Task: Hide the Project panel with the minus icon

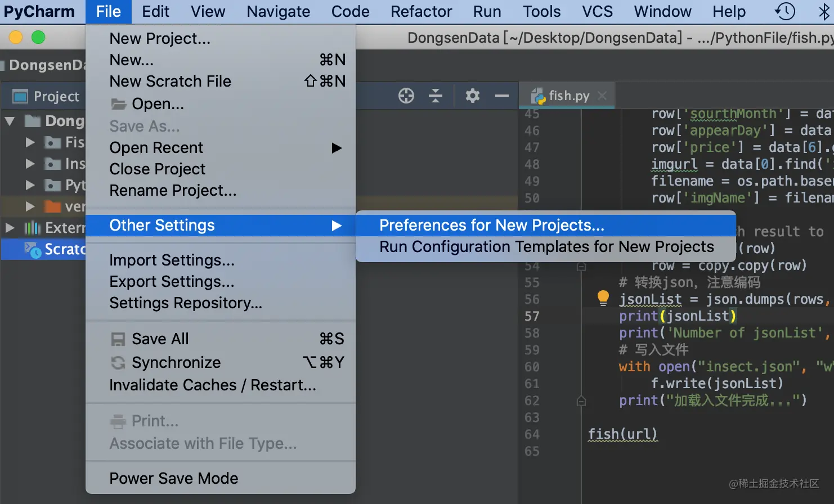Action: [502, 96]
